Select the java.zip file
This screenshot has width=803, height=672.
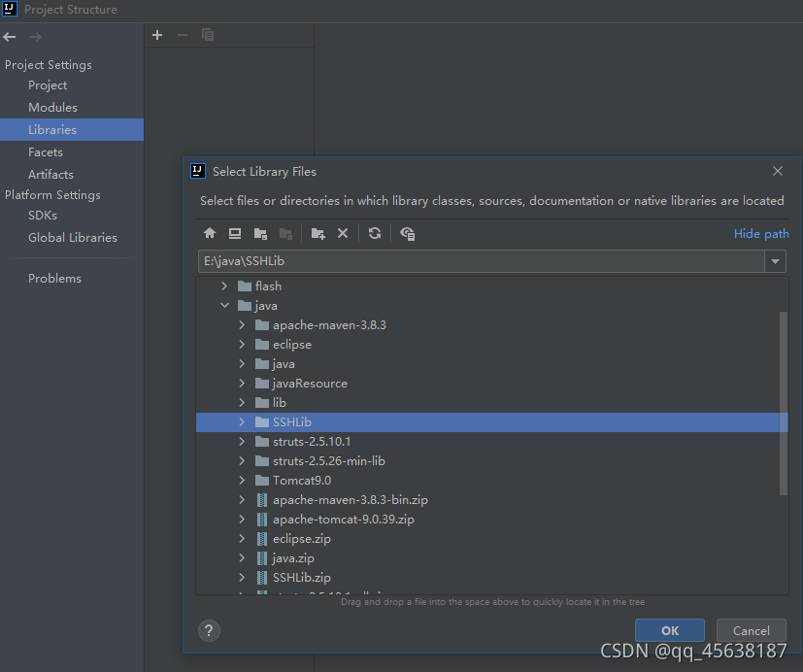491,558
